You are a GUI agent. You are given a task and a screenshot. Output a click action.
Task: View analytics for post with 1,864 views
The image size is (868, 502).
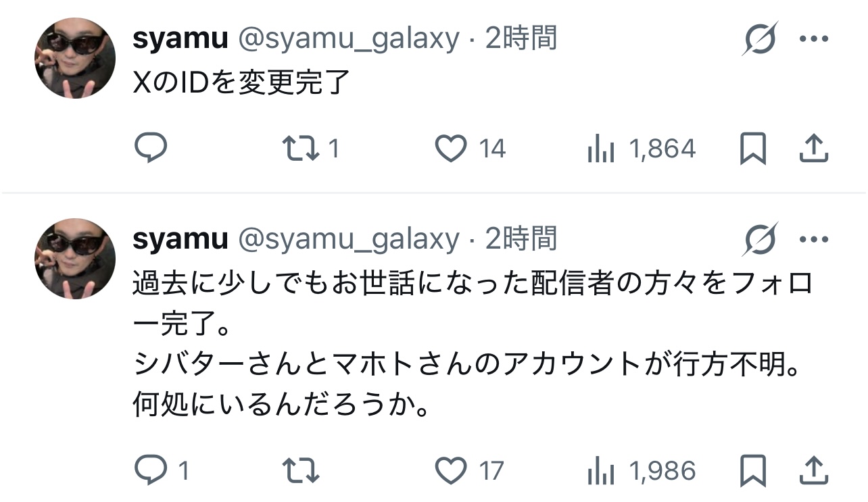coord(601,149)
